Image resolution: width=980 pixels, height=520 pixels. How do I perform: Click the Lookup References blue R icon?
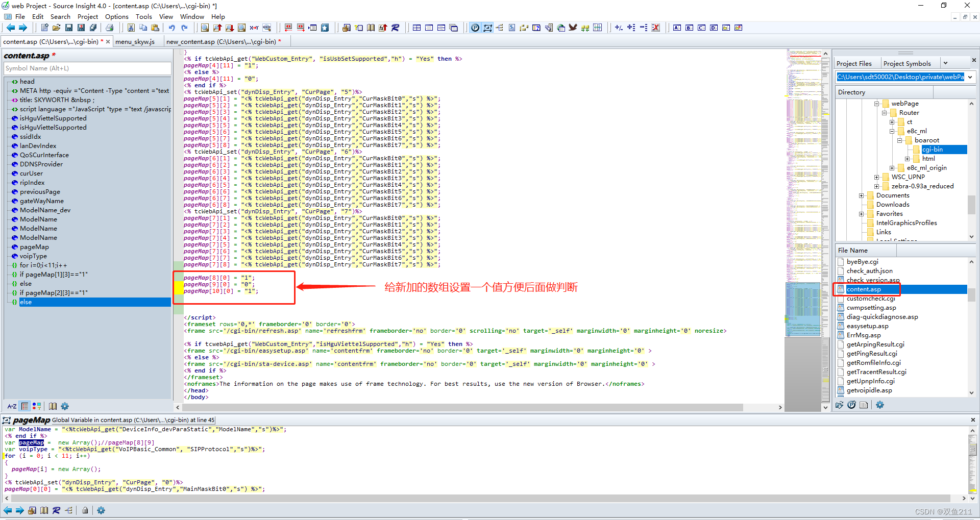click(395, 28)
